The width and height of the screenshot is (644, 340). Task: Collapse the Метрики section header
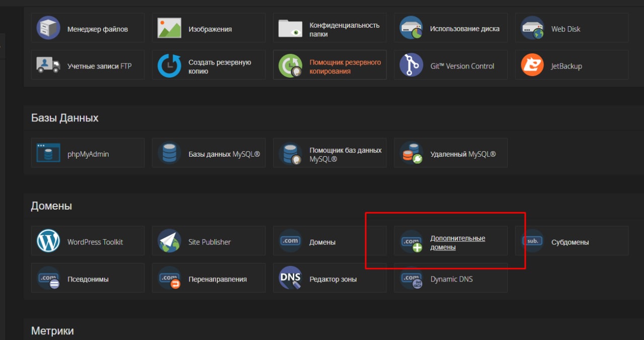coord(52,331)
